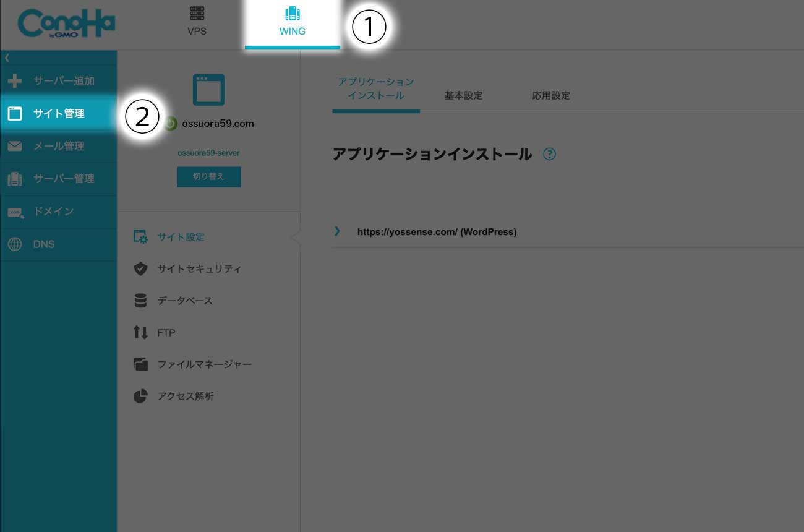Viewport: 804px width, 532px height.
Task: Click the envelope icon for メール管理
Action: [15, 147]
